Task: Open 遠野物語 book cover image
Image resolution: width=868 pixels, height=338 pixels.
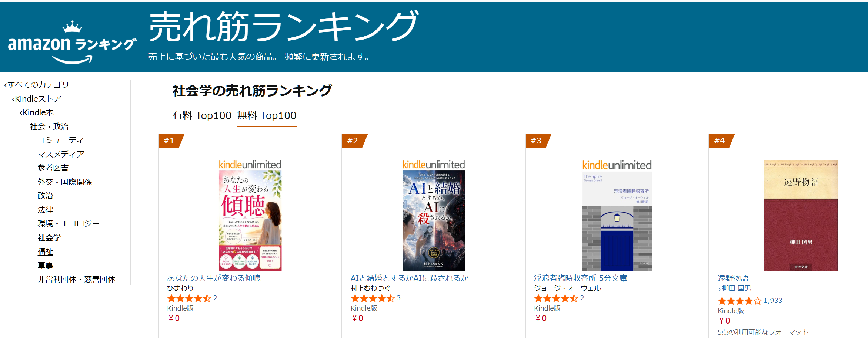Action: (x=801, y=216)
